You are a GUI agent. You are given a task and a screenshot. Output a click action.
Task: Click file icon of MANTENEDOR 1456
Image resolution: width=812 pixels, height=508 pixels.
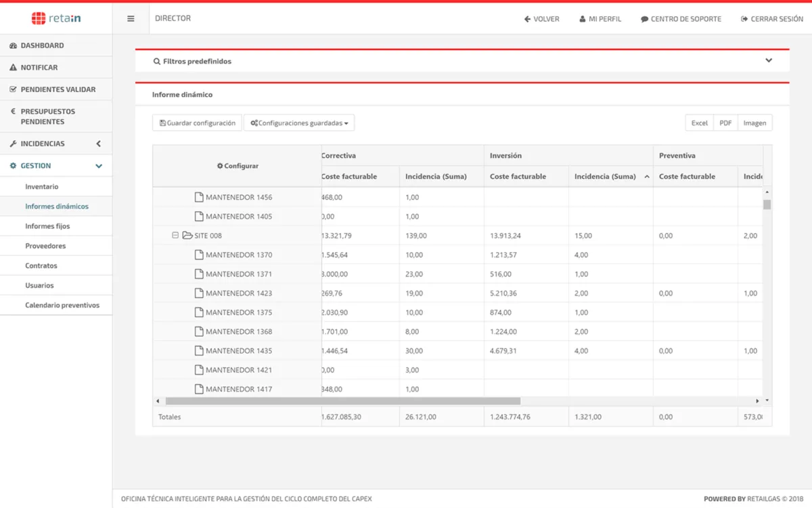pyautogui.click(x=199, y=197)
